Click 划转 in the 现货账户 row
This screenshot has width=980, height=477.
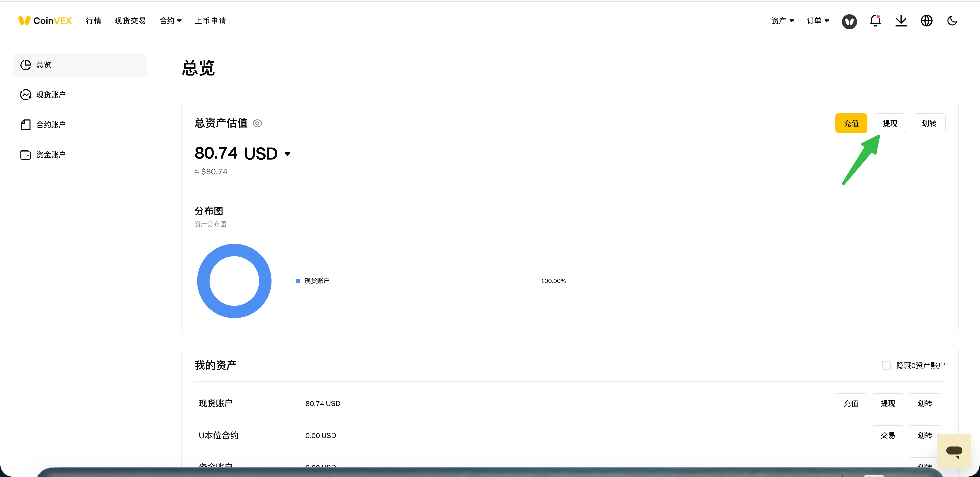[924, 403]
